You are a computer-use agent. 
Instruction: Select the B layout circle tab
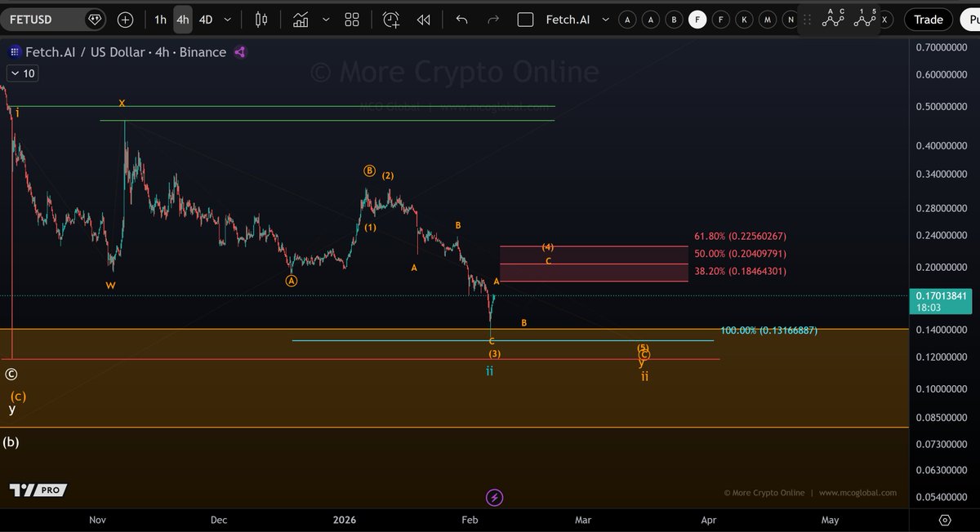pyautogui.click(x=674, y=20)
